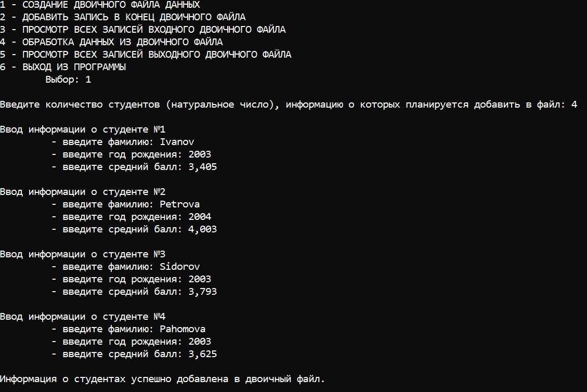Click menu line 5 ПРОСМОТР ВЫХОДНОГО ДВОИЧНОГО ФАЙЛА
587x392 pixels.
pyautogui.click(x=146, y=55)
